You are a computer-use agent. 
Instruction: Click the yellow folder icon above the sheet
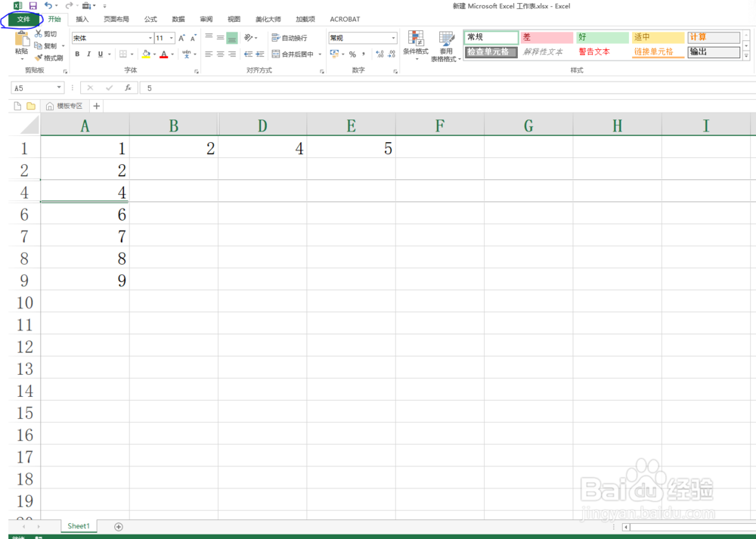click(x=31, y=106)
